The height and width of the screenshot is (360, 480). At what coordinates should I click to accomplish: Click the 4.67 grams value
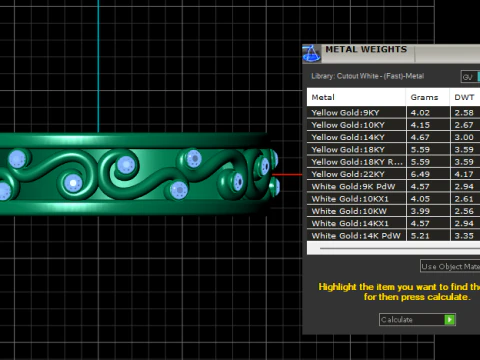tap(420, 137)
